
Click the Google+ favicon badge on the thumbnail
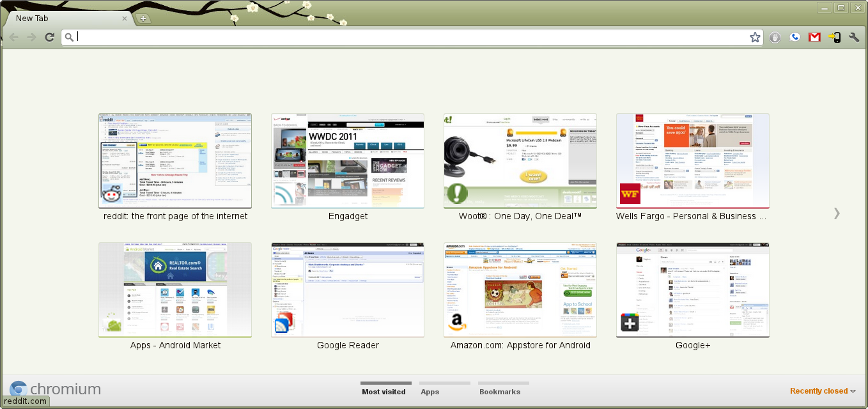[x=630, y=323]
